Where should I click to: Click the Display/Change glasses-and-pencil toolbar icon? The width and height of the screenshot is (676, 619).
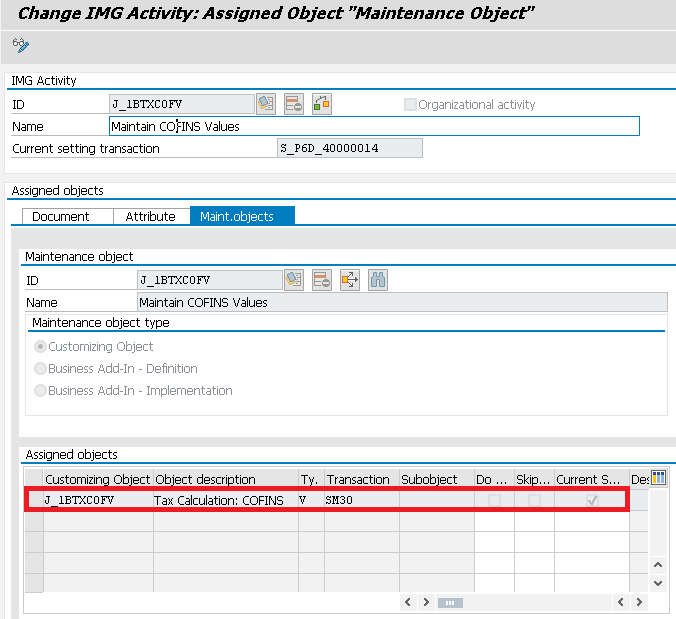tap(21, 46)
